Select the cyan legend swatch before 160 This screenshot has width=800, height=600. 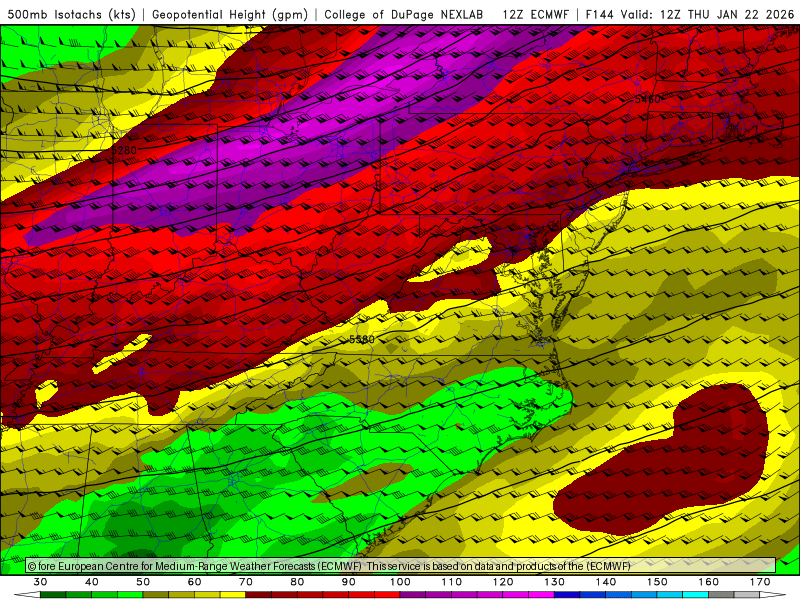695,595
